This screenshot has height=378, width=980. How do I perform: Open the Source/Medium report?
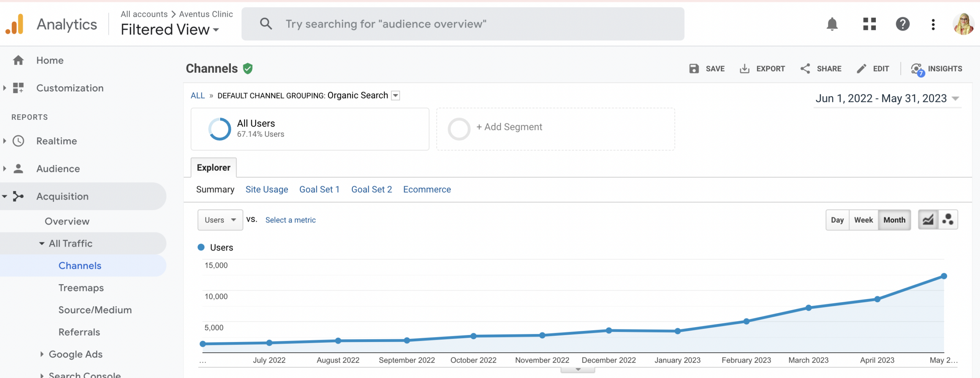click(x=95, y=310)
